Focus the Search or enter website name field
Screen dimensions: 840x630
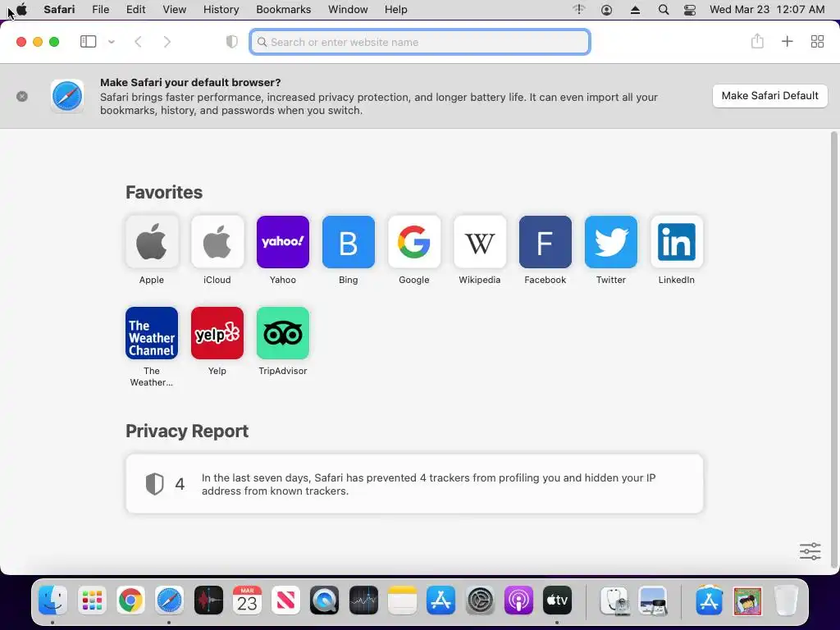[420, 42]
